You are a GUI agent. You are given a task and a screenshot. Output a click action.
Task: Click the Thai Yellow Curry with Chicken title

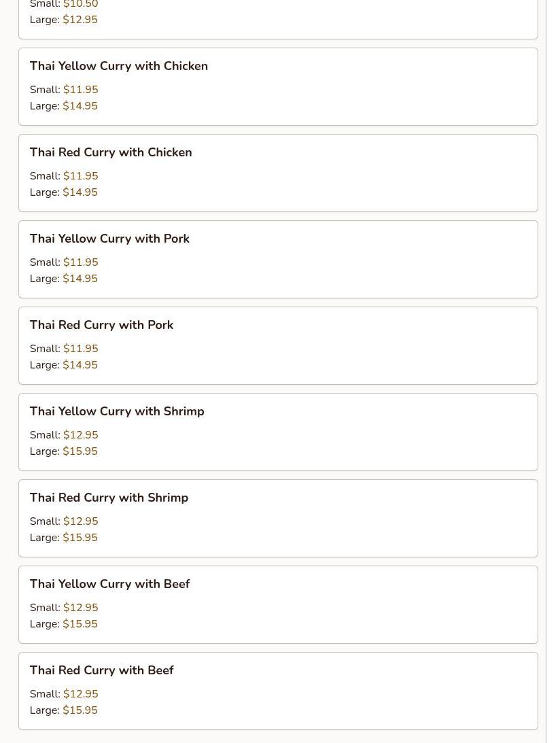[118, 66]
